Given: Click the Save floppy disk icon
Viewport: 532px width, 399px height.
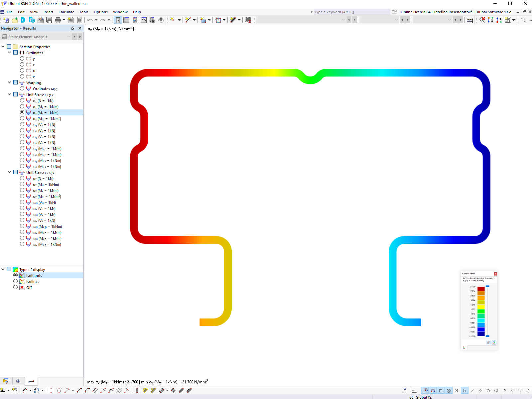Looking at the screenshot, I should (49, 20).
